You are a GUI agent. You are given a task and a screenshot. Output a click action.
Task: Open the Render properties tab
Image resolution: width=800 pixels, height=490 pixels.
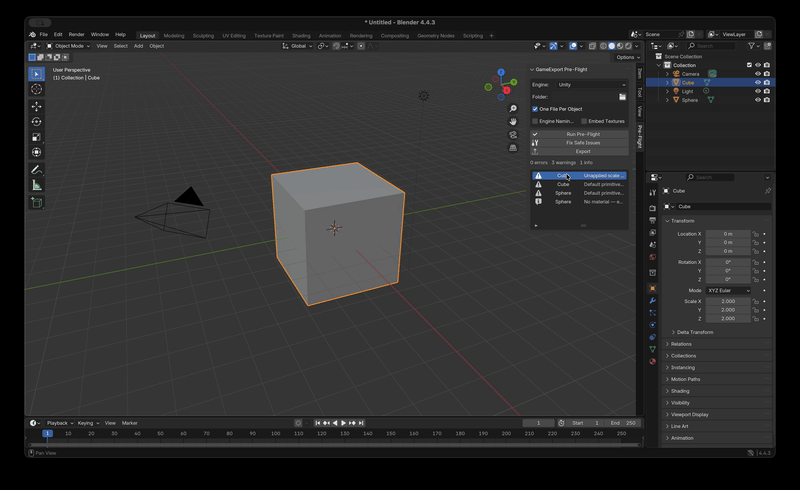[653, 208]
